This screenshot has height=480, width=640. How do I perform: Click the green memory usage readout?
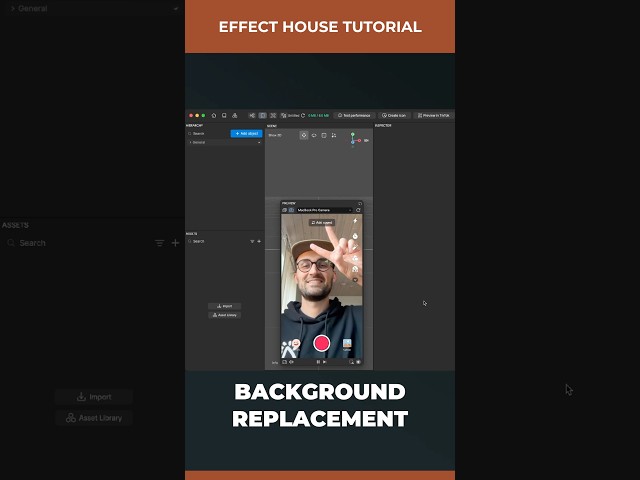click(318, 116)
